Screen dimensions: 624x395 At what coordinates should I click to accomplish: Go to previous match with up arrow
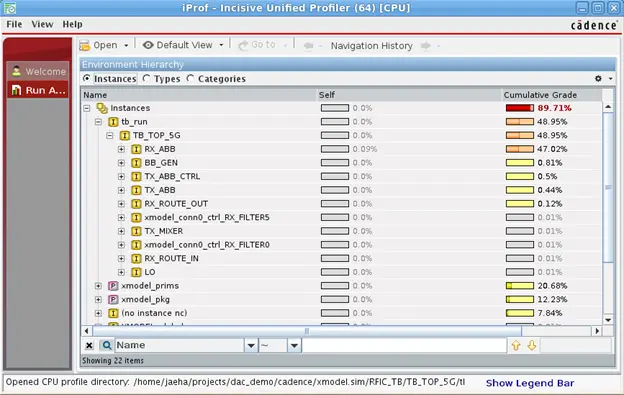(x=516, y=345)
